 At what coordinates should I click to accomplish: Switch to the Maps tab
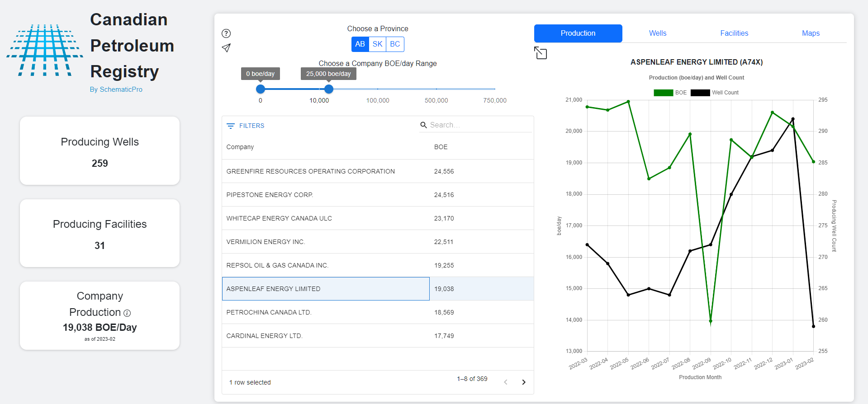click(811, 33)
